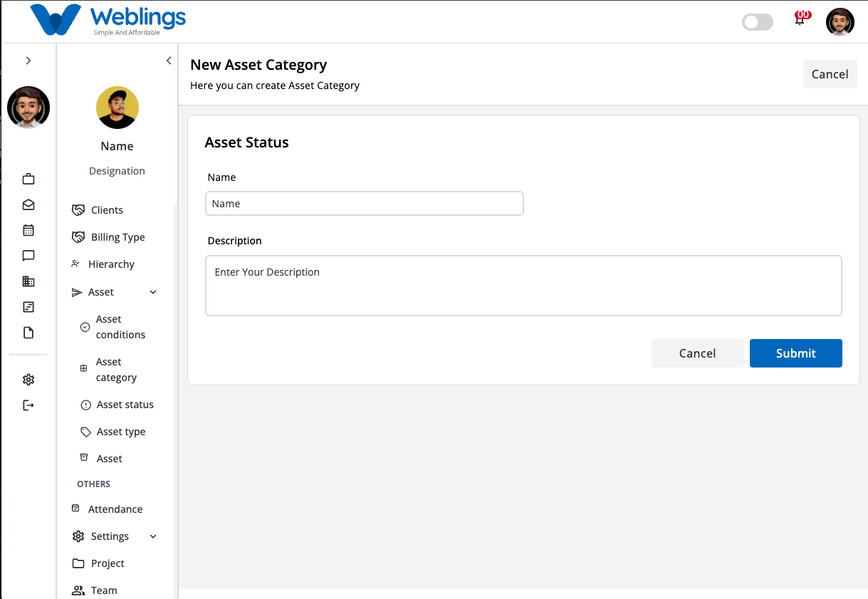
Task: Expand the Settings submenu chevron
Action: 153,536
